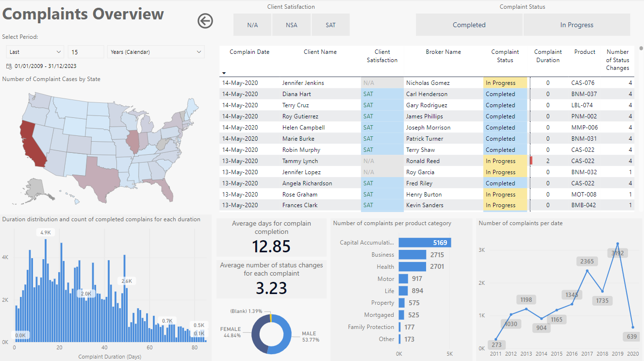Click the Capital Accumulation bar in chart
This screenshot has height=361, width=644.
pos(425,243)
